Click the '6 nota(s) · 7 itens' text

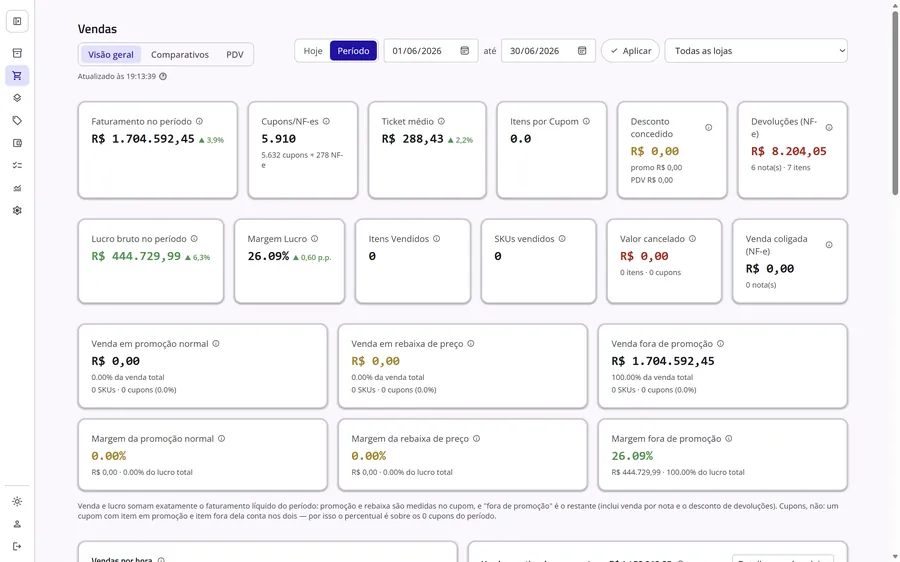tap(781, 168)
